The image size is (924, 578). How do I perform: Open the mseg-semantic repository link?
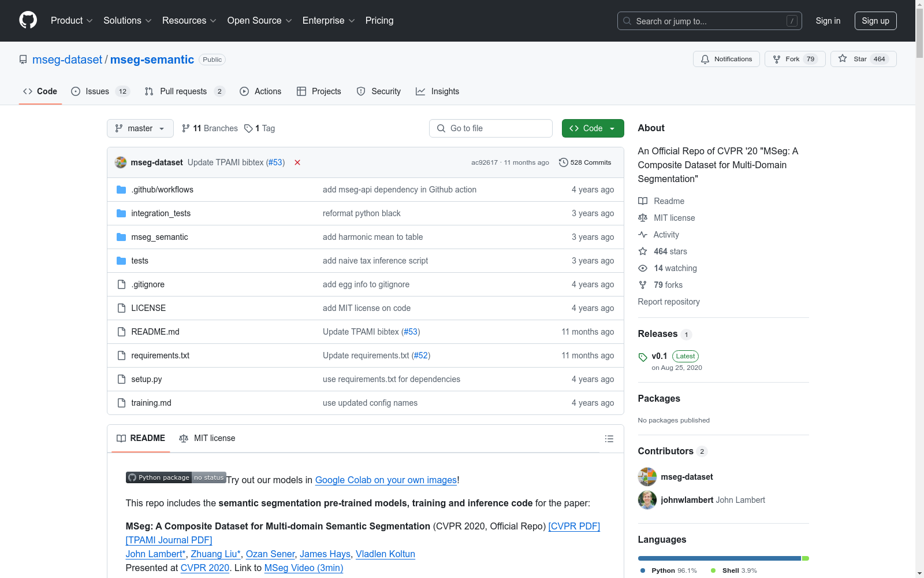coord(152,60)
